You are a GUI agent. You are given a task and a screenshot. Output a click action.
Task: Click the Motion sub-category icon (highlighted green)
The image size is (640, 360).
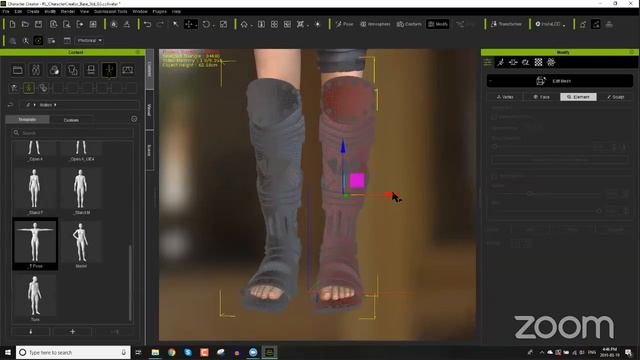29,88
